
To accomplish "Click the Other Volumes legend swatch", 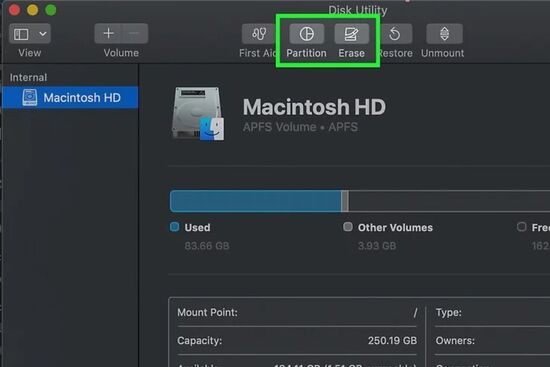I will coord(348,227).
